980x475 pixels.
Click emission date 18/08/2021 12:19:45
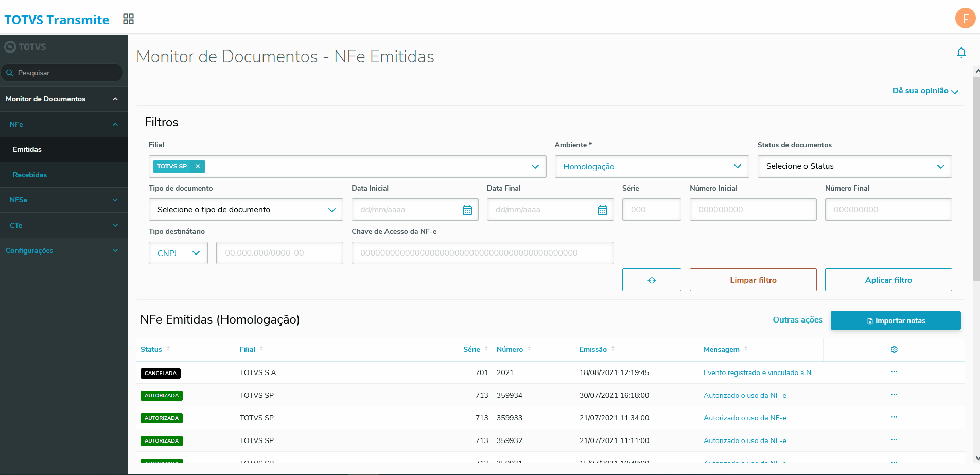tap(614, 372)
